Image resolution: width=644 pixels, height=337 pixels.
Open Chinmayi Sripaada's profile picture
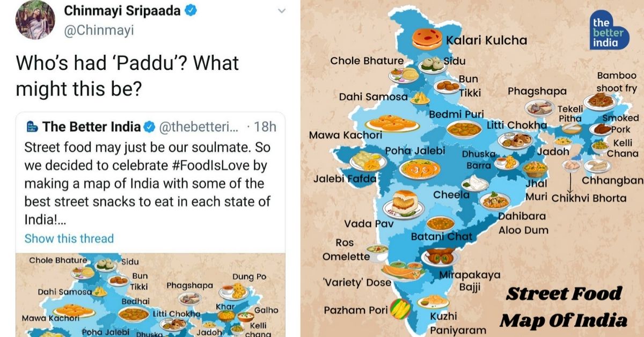(x=35, y=20)
